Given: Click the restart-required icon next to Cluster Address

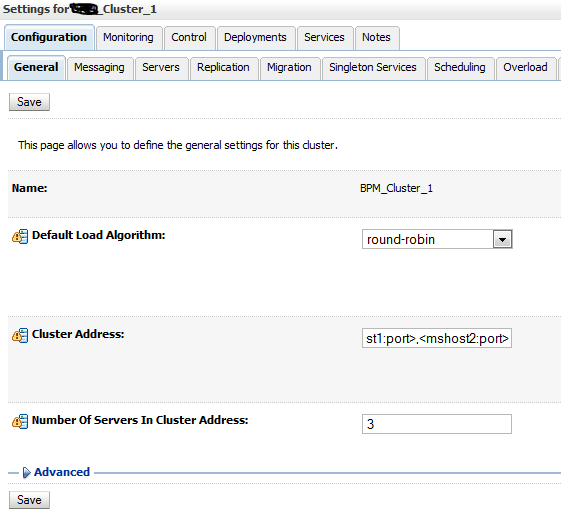Looking at the screenshot, I should [20, 335].
